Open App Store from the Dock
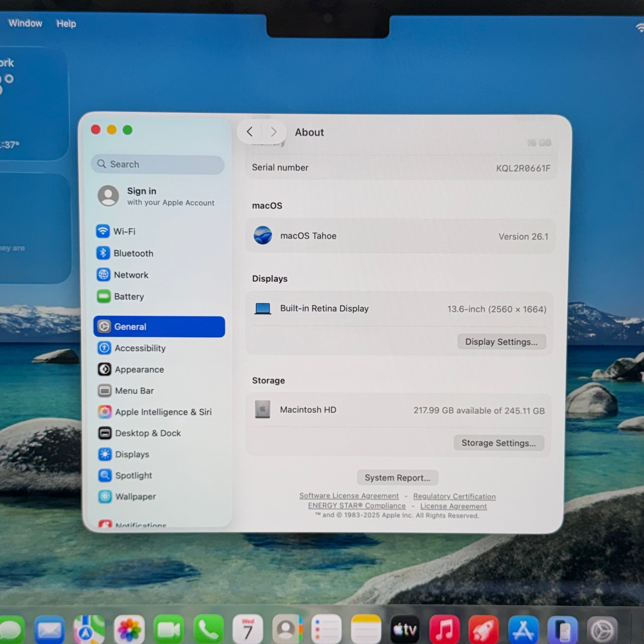Image resolution: width=644 pixels, height=644 pixels. pyautogui.click(x=523, y=629)
